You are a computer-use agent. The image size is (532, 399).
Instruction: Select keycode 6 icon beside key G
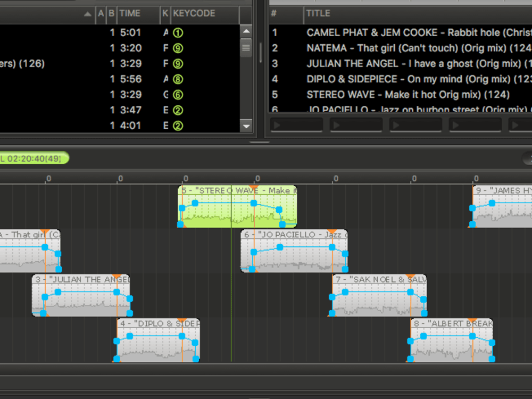(x=178, y=95)
